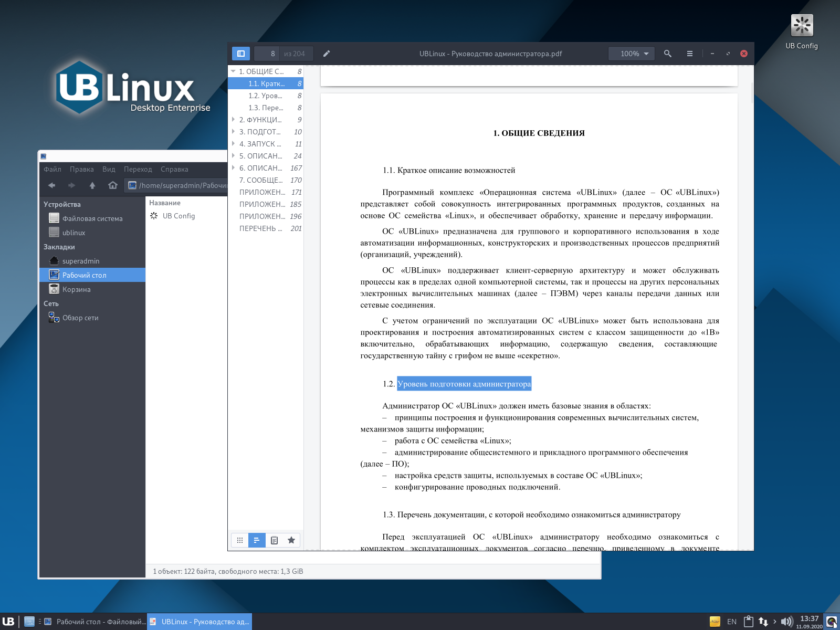The width and height of the screenshot is (840, 630).
Task: Expand the '3. ПОДГОТ...' outline section
Action: tap(233, 132)
